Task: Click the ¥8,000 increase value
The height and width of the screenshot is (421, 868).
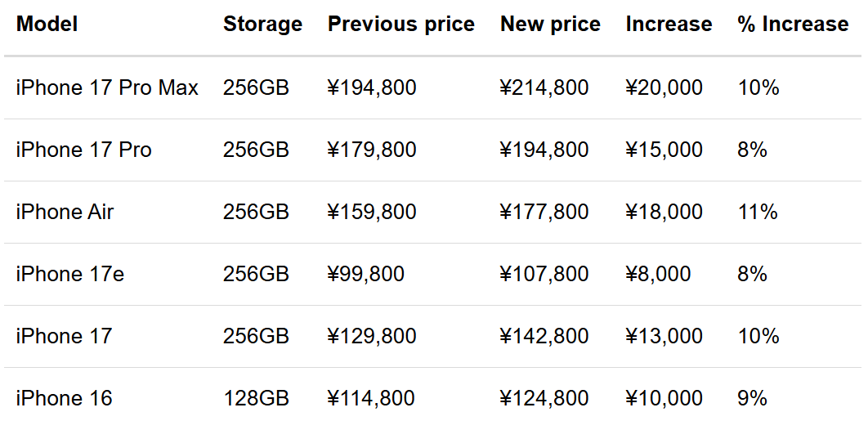Action: point(658,274)
